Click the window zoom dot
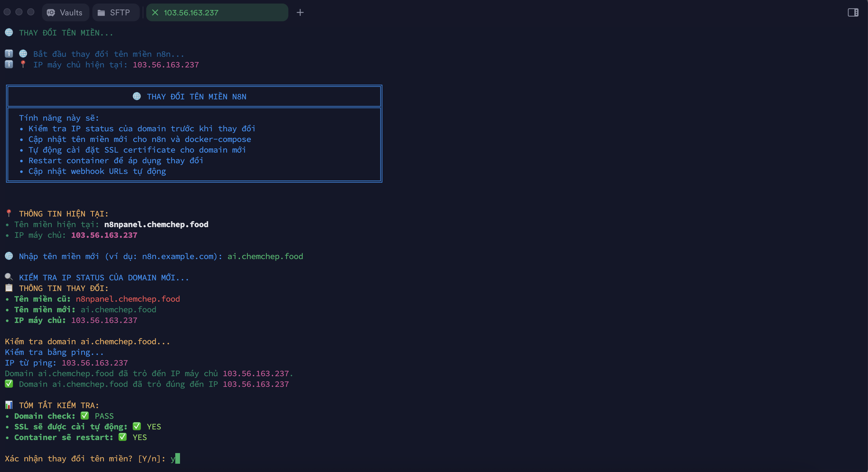This screenshot has height=472, width=868. tap(31, 12)
